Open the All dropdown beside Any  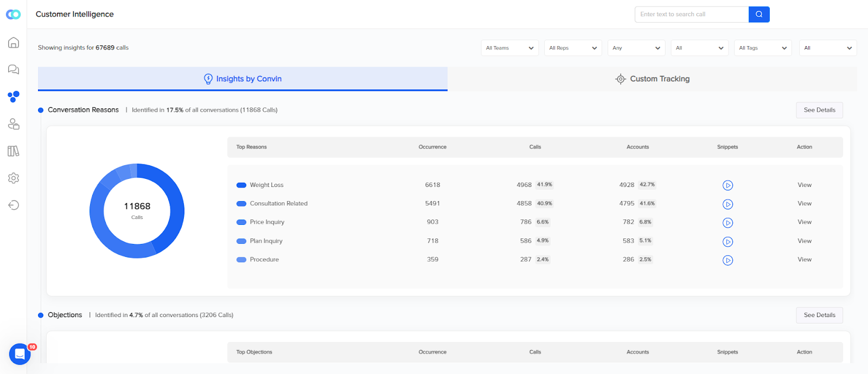click(x=700, y=48)
